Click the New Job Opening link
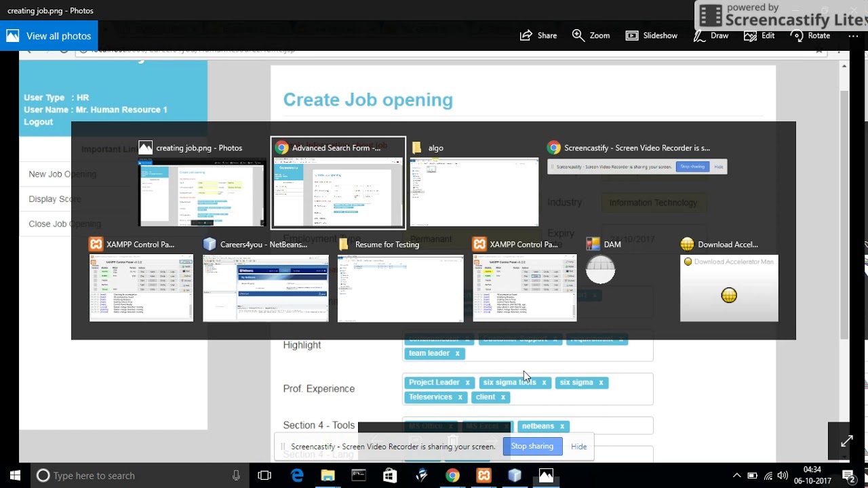 pos(62,174)
